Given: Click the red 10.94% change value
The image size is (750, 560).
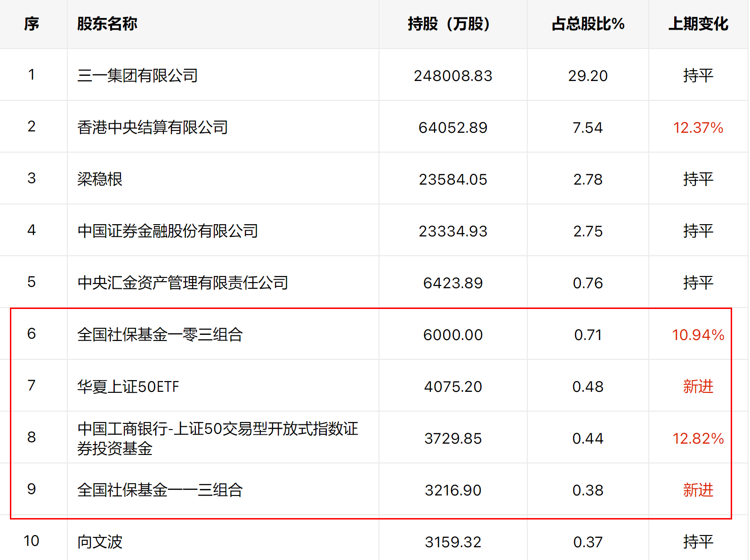Looking at the screenshot, I should [x=698, y=335].
